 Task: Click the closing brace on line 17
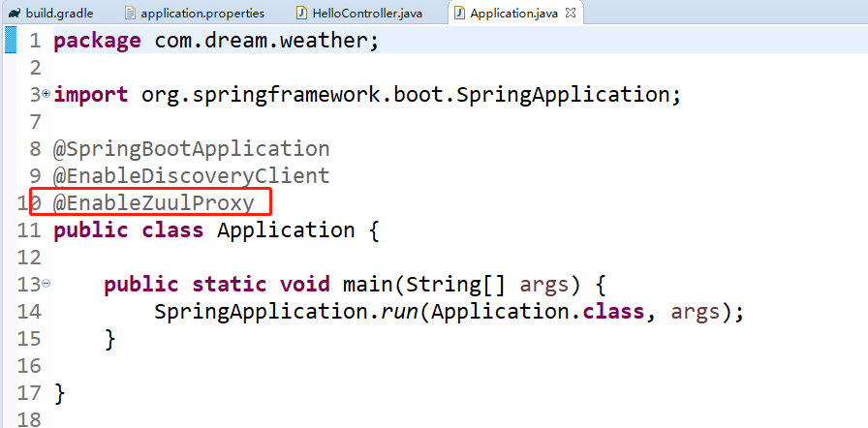[x=59, y=393]
